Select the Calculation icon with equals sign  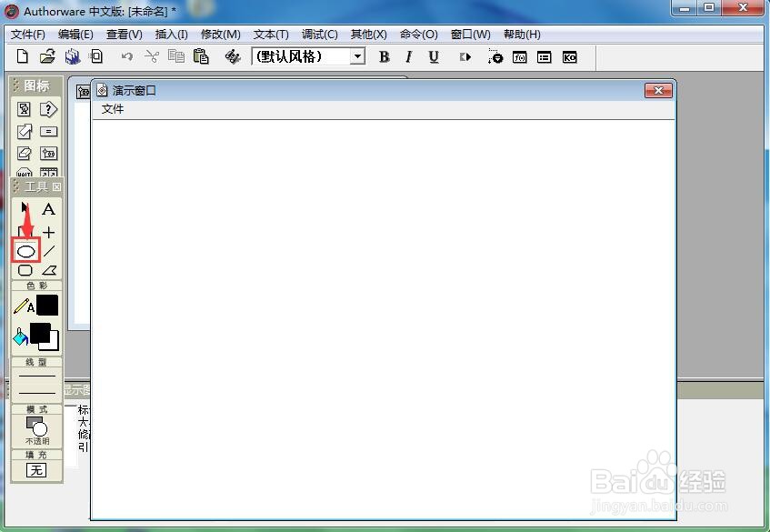(x=48, y=132)
